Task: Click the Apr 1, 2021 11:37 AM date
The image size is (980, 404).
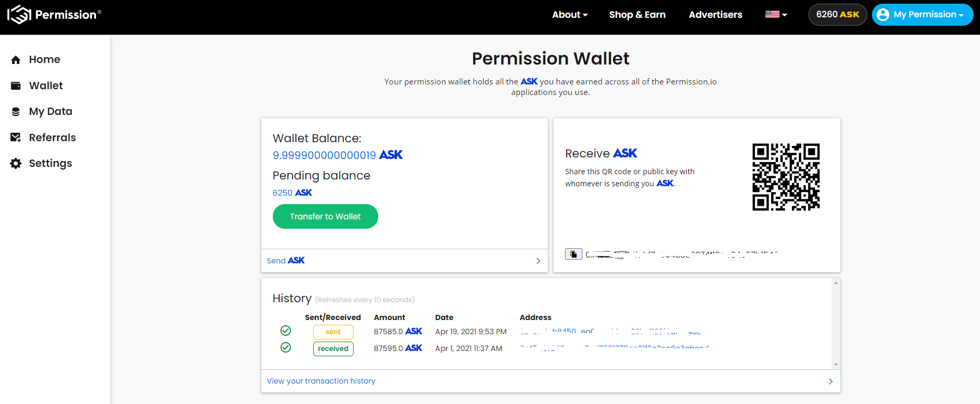Action: [468, 348]
